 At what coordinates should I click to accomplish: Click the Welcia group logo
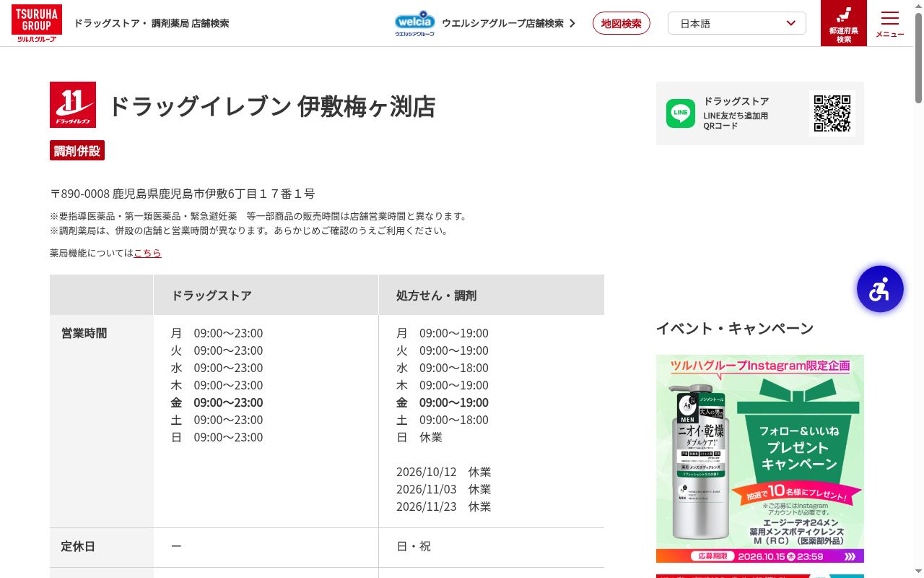click(x=415, y=23)
